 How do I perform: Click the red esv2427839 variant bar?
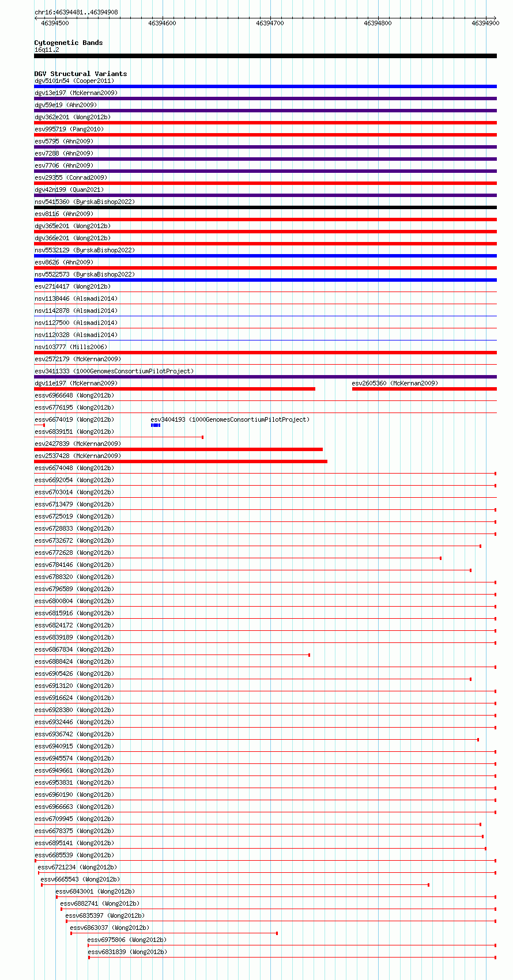click(179, 449)
